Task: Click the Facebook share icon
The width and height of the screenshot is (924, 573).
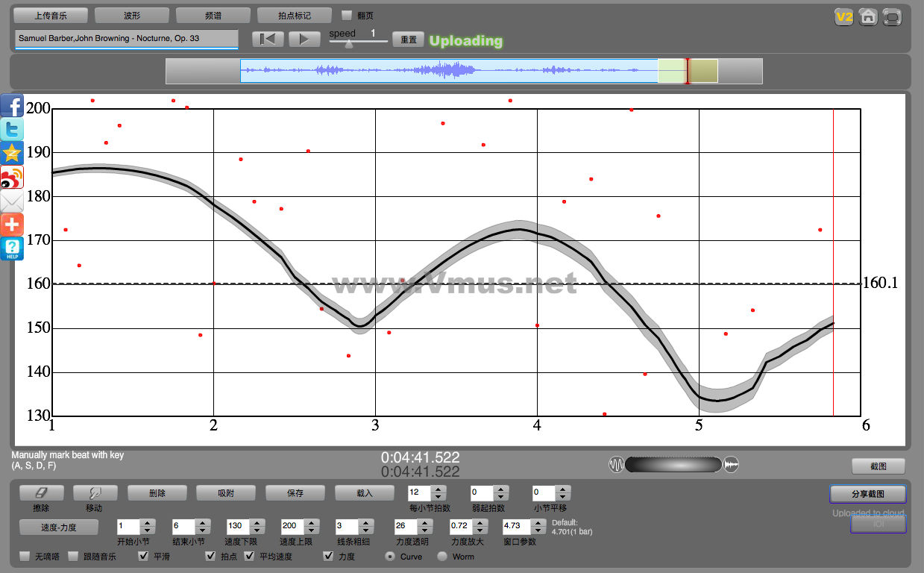Action: pyautogui.click(x=12, y=106)
